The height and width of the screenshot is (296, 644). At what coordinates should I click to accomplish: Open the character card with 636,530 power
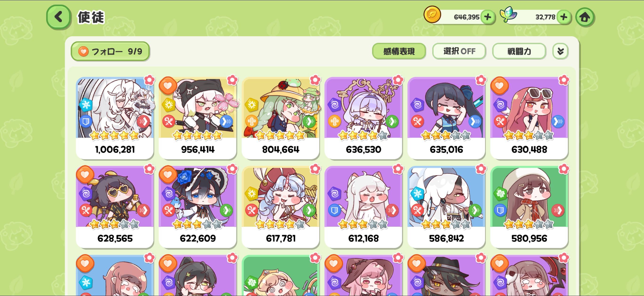coord(363,118)
